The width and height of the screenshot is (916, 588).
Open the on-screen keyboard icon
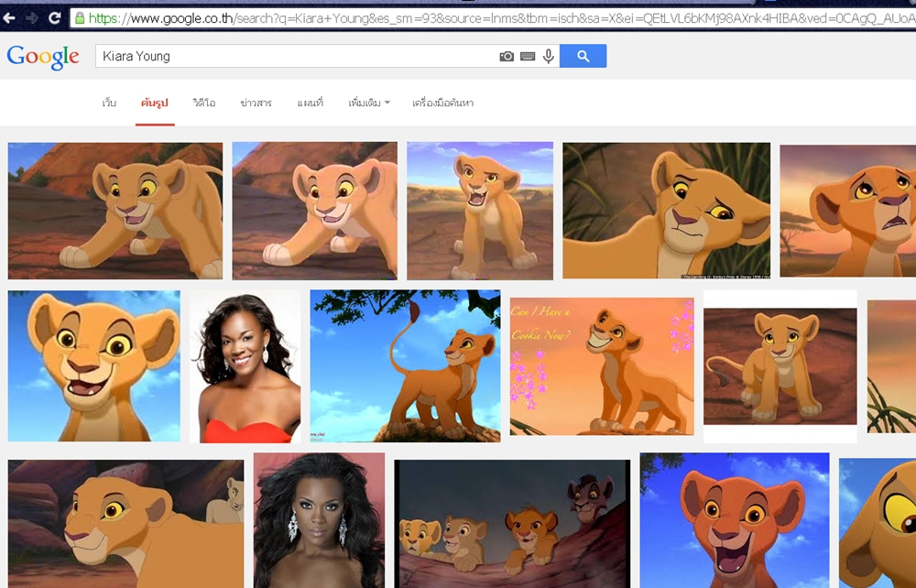pyautogui.click(x=528, y=56)
